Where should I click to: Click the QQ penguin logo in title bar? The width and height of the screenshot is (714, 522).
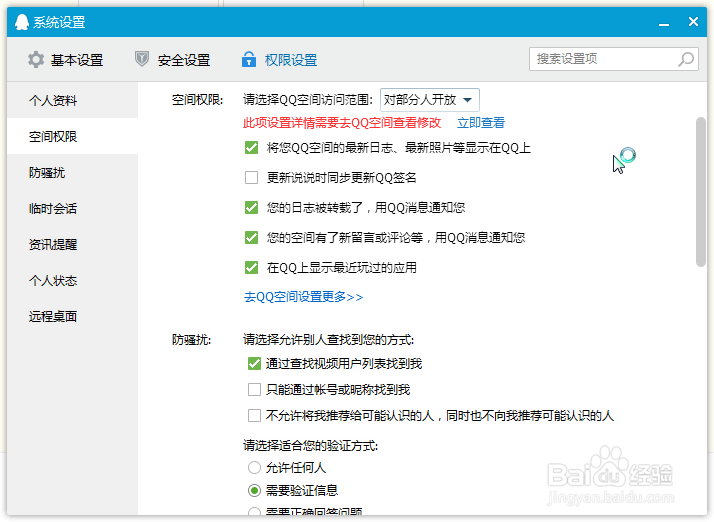click(x=21, y=21)
